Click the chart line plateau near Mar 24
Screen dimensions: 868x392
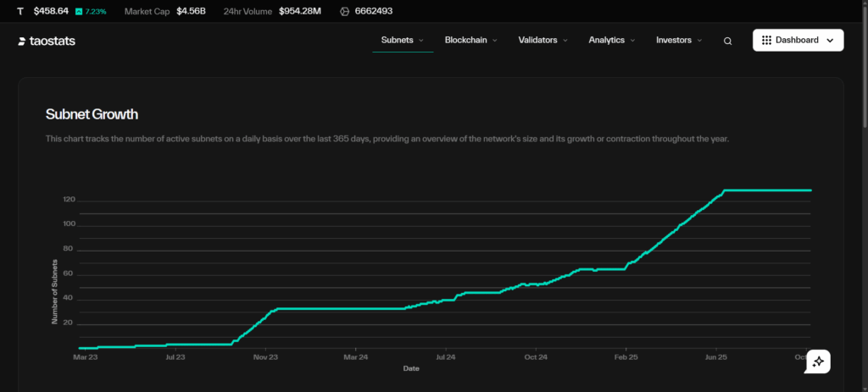pos(356,308)
